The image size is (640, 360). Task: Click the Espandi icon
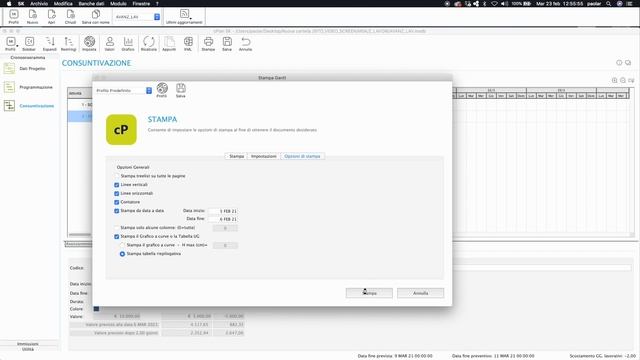[x=49, y=44]
